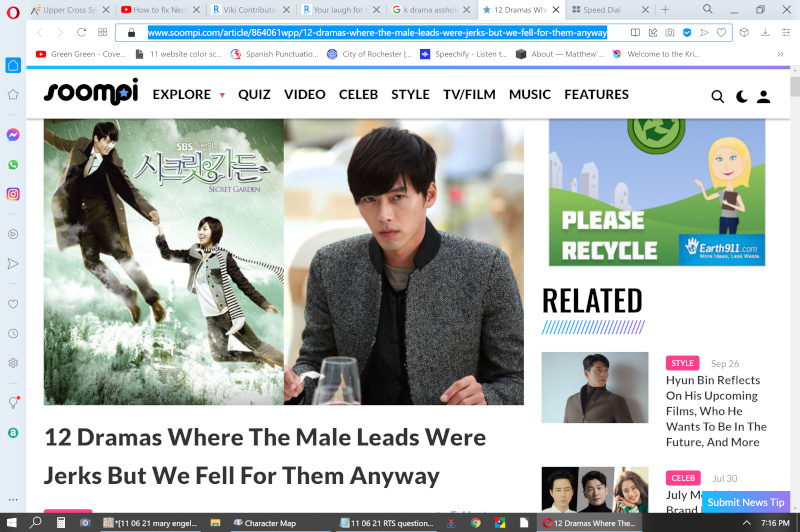
Task: Click the address bar URL field
Action: pyautogui.click(x=377, y=33)
